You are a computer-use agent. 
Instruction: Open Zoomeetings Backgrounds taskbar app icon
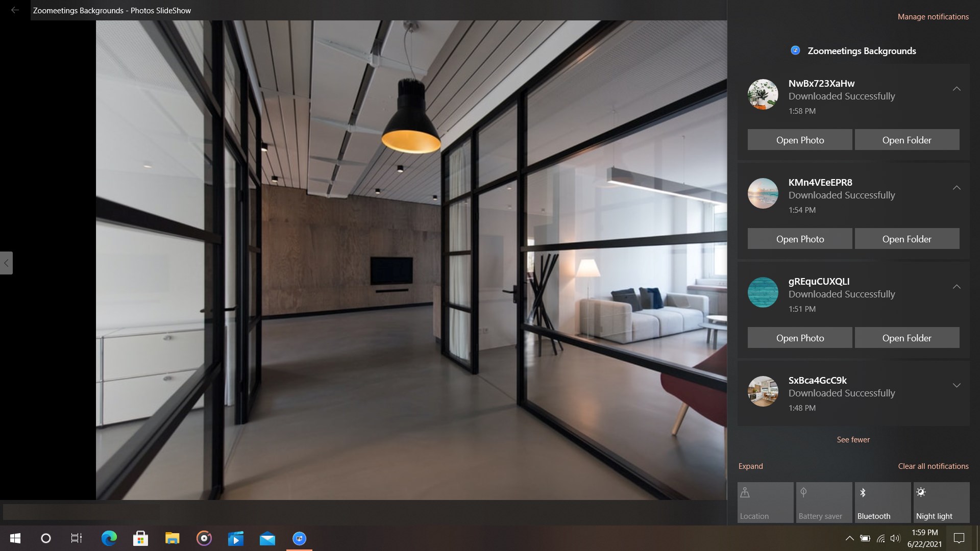tap(299, 539)
